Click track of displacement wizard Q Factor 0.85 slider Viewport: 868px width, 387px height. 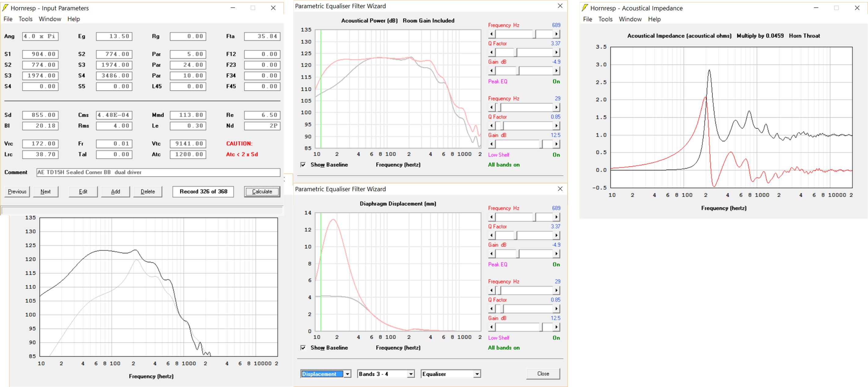(524, 309)
